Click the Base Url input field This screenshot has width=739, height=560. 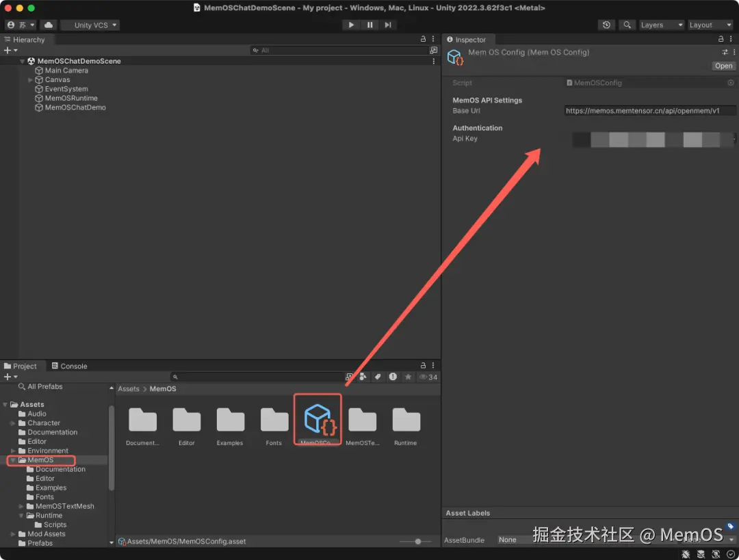pos(650,111)
